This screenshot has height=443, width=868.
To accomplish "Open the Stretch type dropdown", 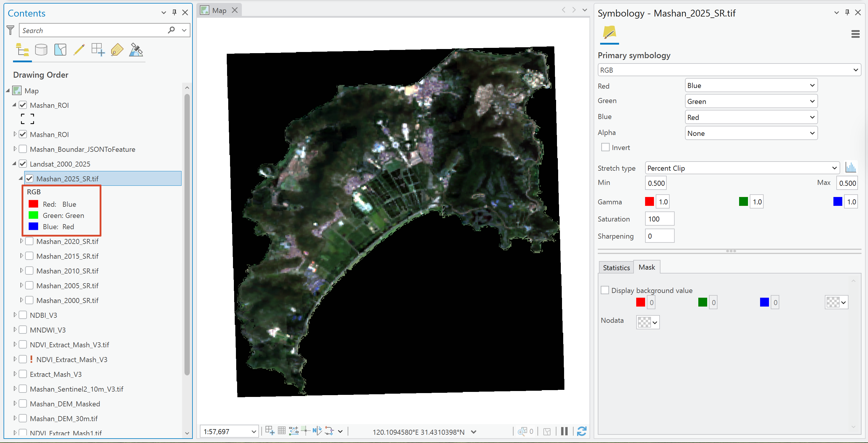I will [742, 168].
